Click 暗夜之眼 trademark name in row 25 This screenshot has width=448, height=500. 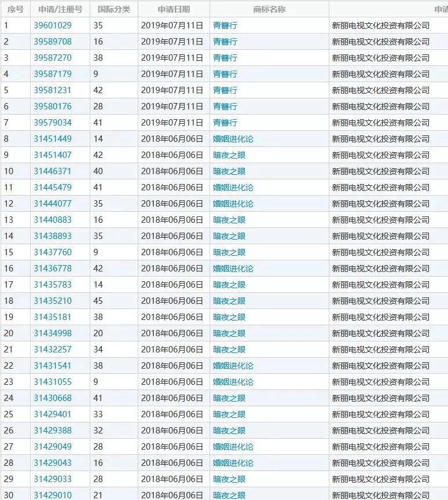pyautogui.click(x=229, y=414)
